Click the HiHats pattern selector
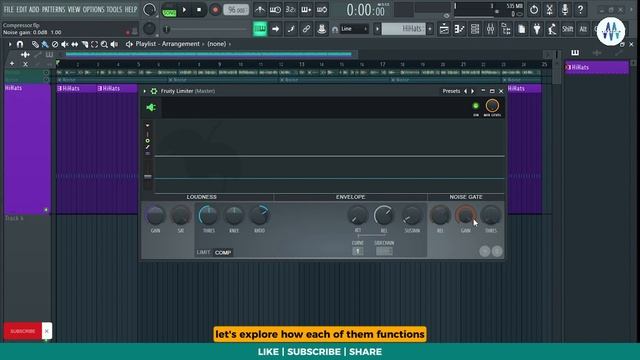Image resolution: width=640 pixels, height=360 pixels. point(403,29)
